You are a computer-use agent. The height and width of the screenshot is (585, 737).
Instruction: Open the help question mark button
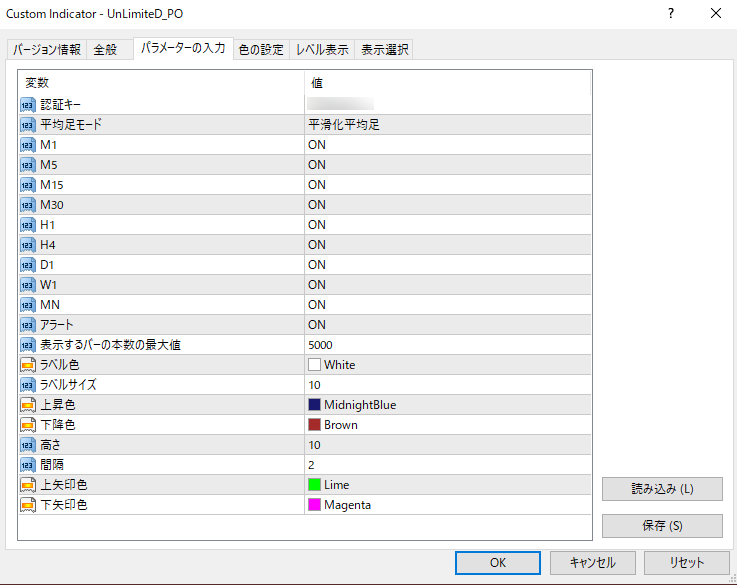(671, 14)
